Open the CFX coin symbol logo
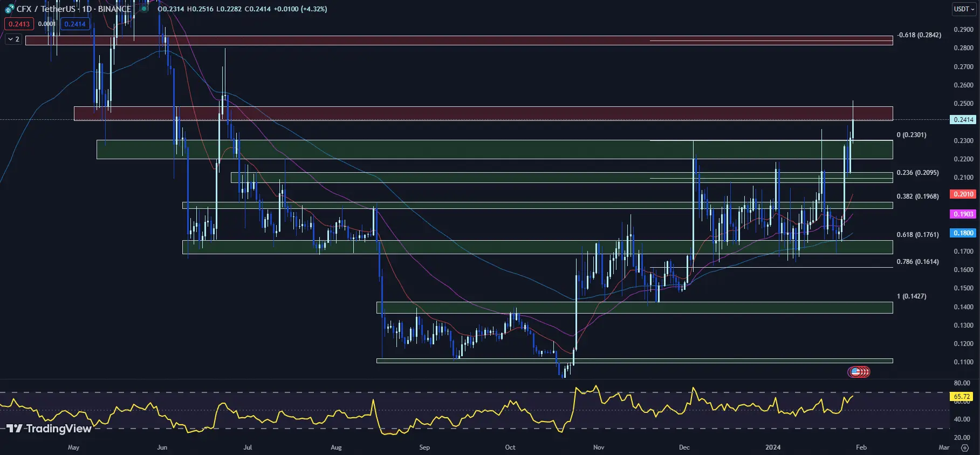 (10, 9)
